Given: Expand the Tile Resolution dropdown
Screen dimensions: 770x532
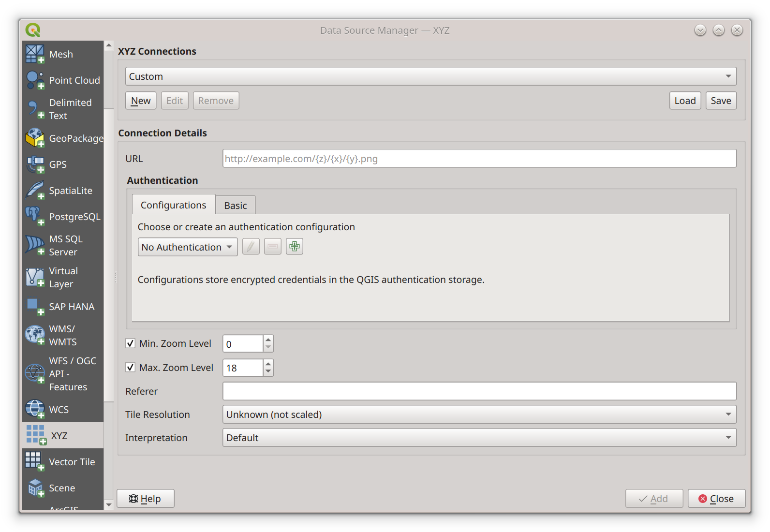Looking at the screenshot, I should tap(479, 414).
